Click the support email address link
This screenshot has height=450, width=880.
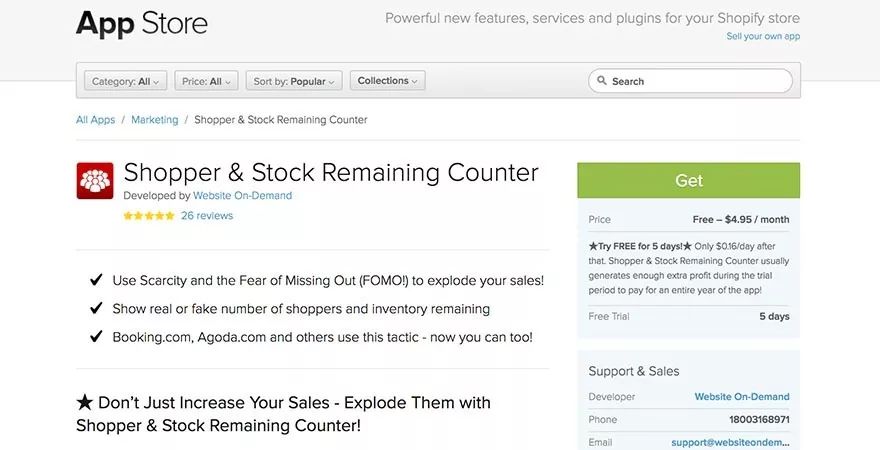tap(731, 441)
